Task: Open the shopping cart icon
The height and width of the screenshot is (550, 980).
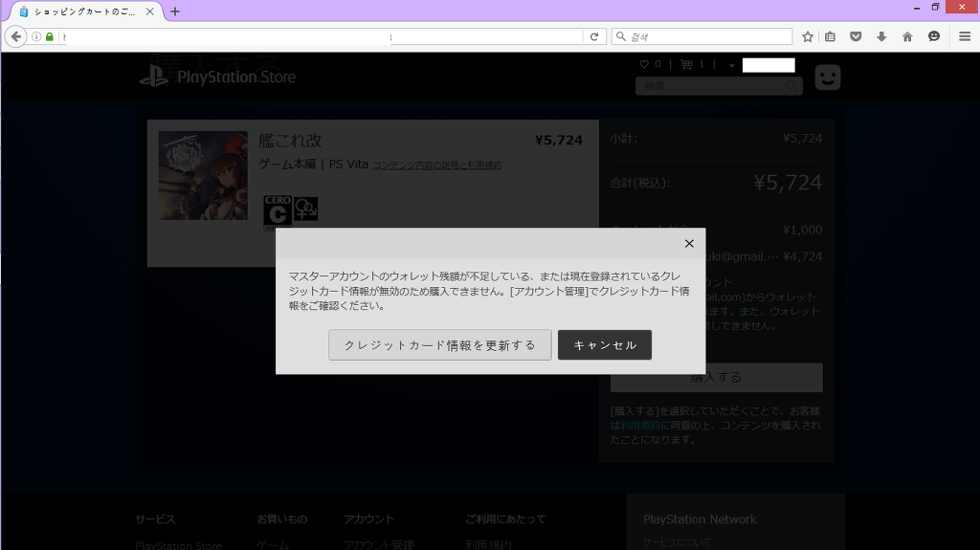Action: click(686, 64)
